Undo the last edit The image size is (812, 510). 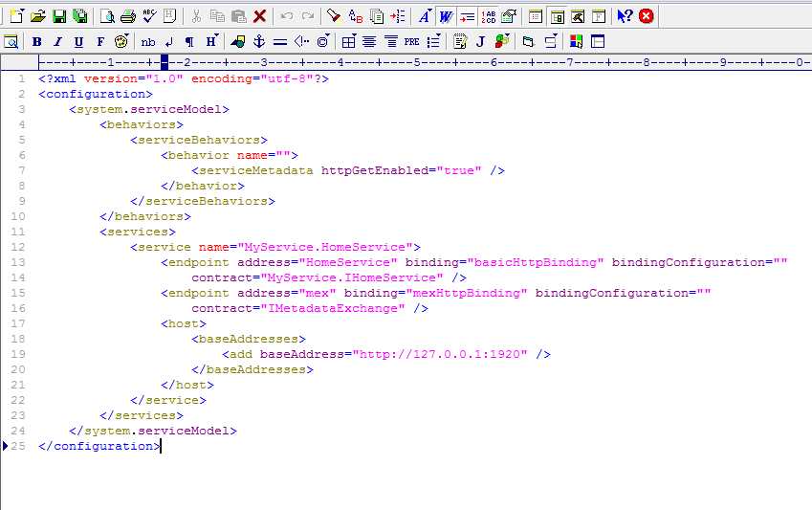[286, 16]
